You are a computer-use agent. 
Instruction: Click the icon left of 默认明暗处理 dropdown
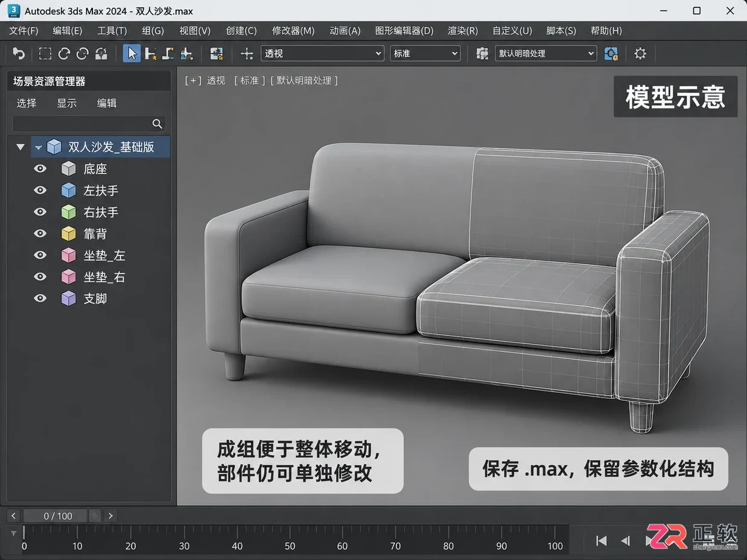pyautogui.click(x=482, y=54)
